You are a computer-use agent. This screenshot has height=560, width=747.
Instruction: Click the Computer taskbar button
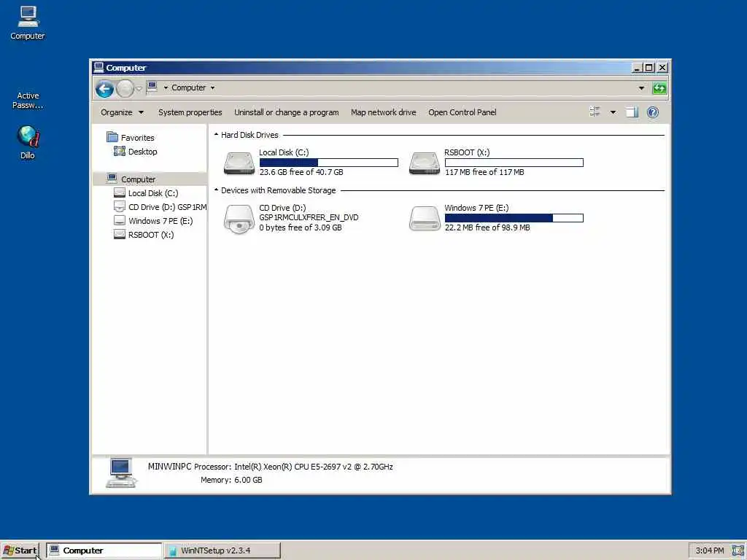coord(104,551)
